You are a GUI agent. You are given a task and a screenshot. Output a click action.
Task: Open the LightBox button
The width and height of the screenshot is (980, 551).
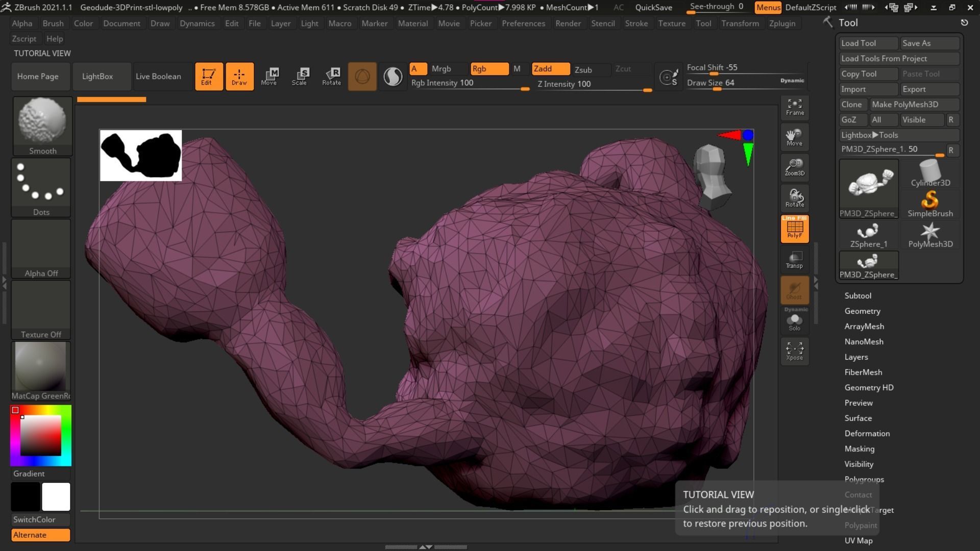(102, 77)
